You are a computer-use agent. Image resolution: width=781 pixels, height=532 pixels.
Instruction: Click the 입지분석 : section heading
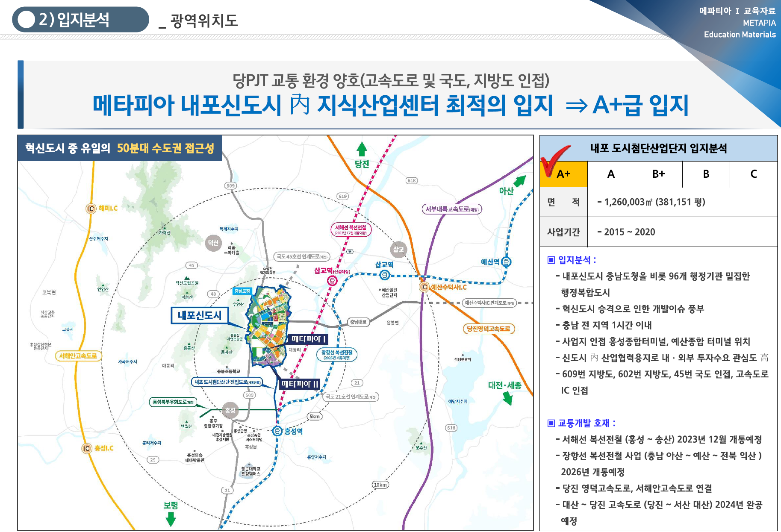(577, 260)
